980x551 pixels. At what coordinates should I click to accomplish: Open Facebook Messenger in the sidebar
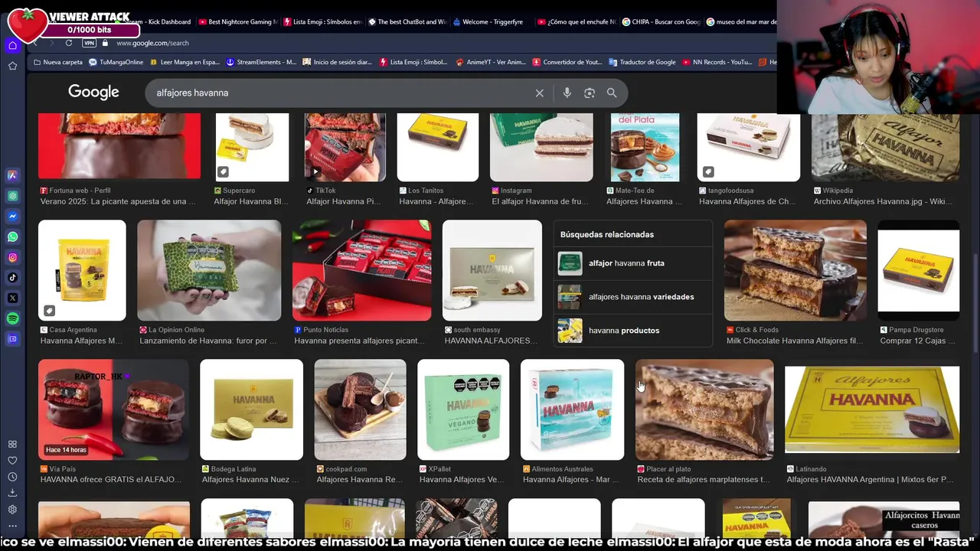coord(12,217)
